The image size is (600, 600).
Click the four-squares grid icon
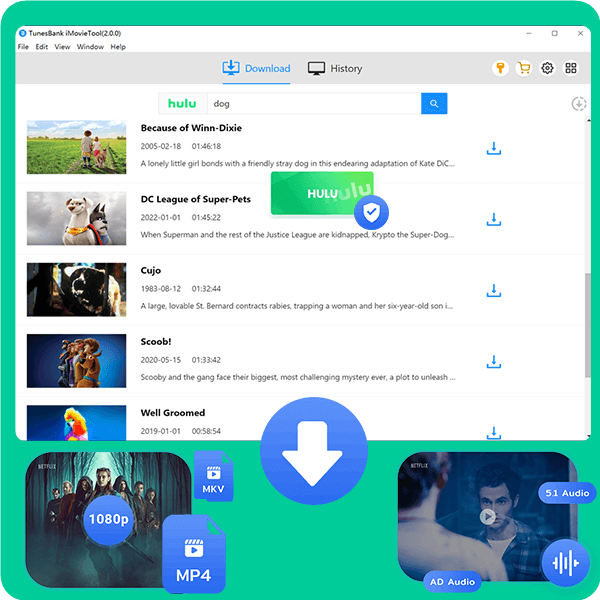(571, 68)
